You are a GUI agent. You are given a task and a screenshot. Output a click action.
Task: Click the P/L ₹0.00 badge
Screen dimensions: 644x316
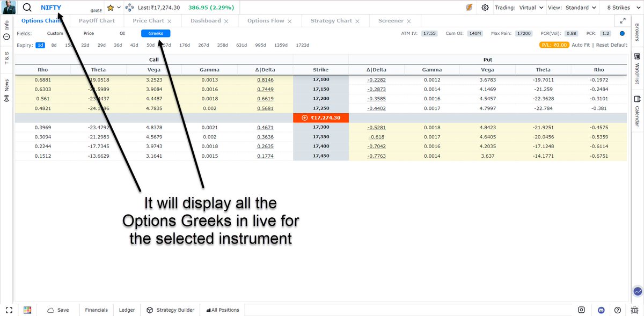[x=554, y=45]
